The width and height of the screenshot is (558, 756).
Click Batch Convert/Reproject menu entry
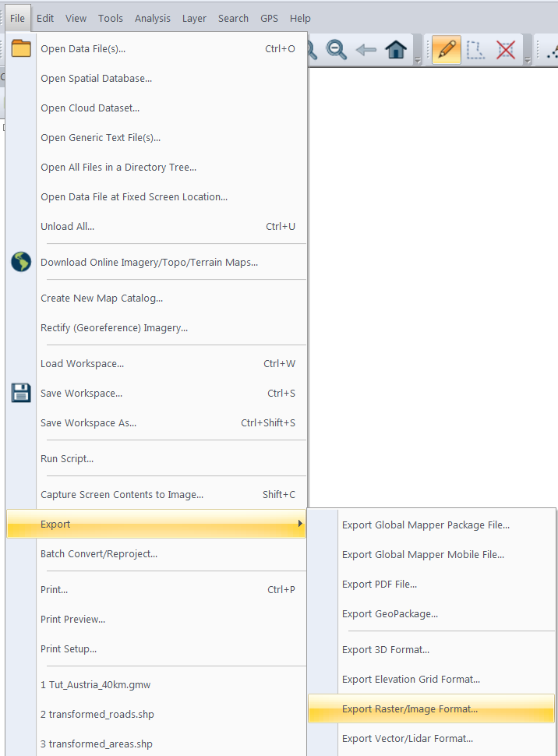[99, 554]
